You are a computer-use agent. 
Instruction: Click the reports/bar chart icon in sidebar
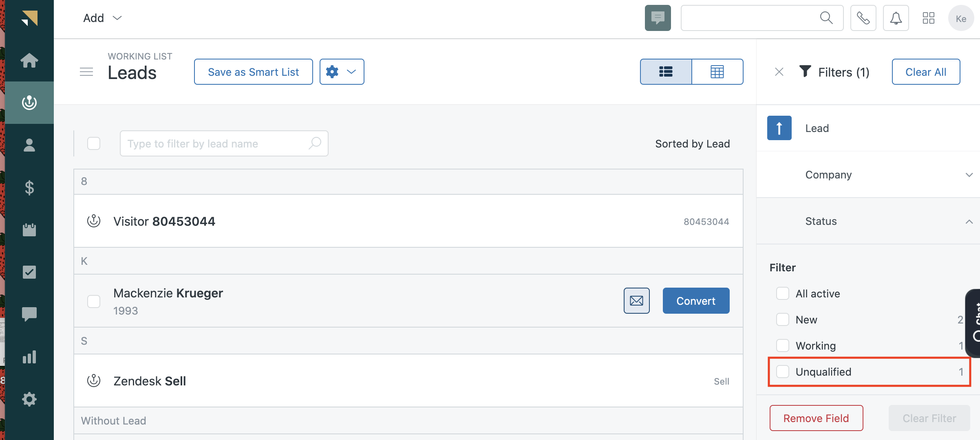(x=29, y=356)
